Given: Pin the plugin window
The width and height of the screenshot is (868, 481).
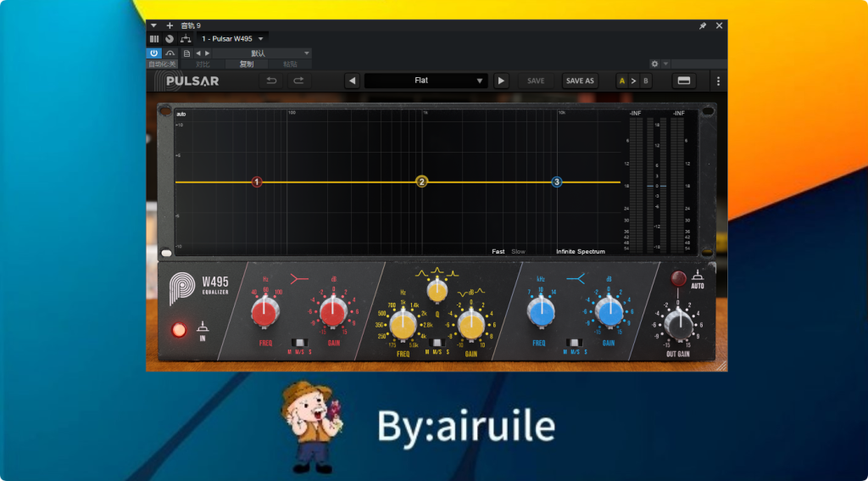Looking at the screenshot, I should coord(703,25).
